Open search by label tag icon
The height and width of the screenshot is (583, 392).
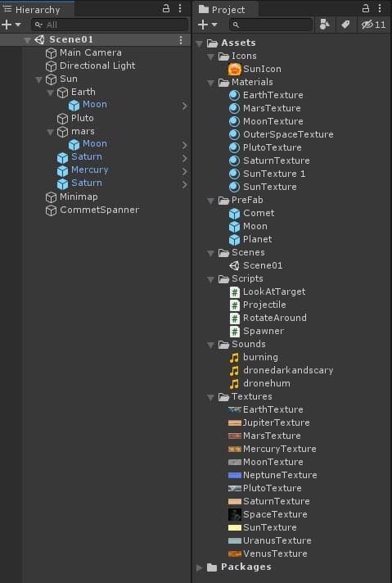point(345,25)
